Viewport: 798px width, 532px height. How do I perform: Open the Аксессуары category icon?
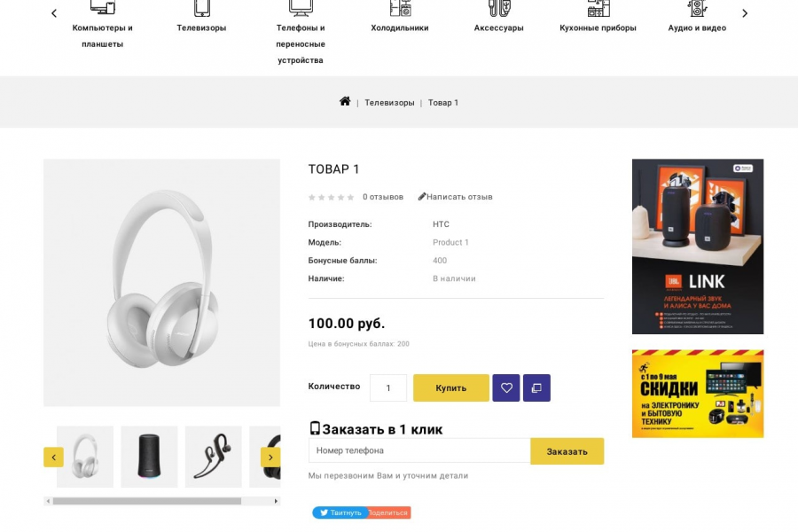(498, 9)
